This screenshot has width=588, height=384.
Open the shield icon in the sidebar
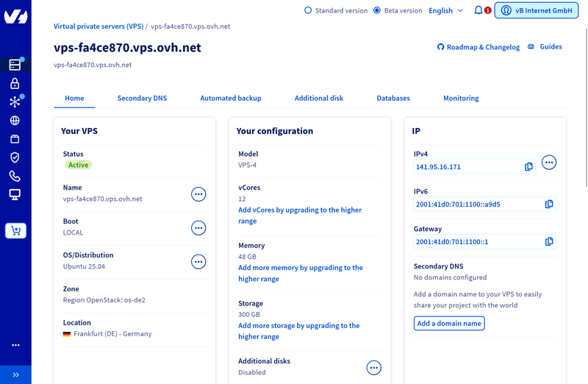coord(15,157)
